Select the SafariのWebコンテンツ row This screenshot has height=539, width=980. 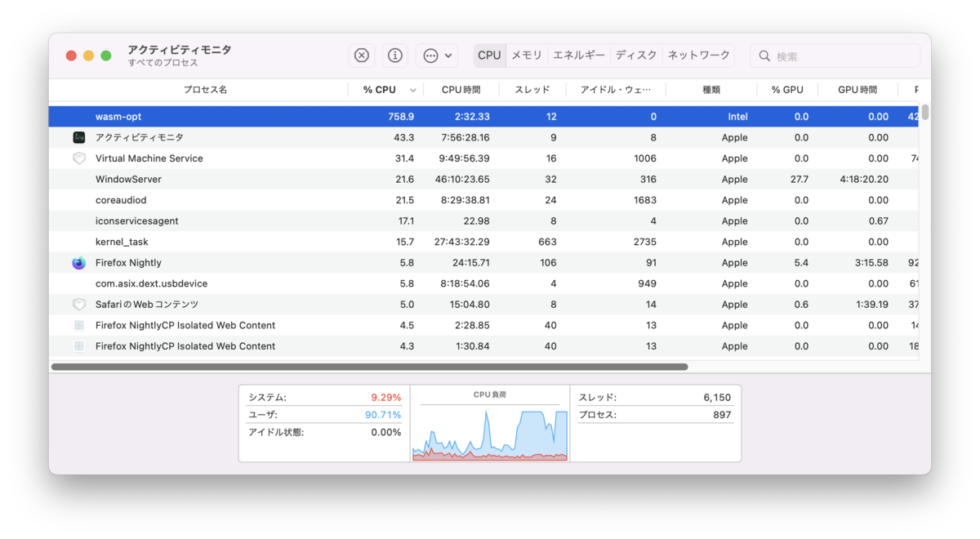click(x=483, y=305)
